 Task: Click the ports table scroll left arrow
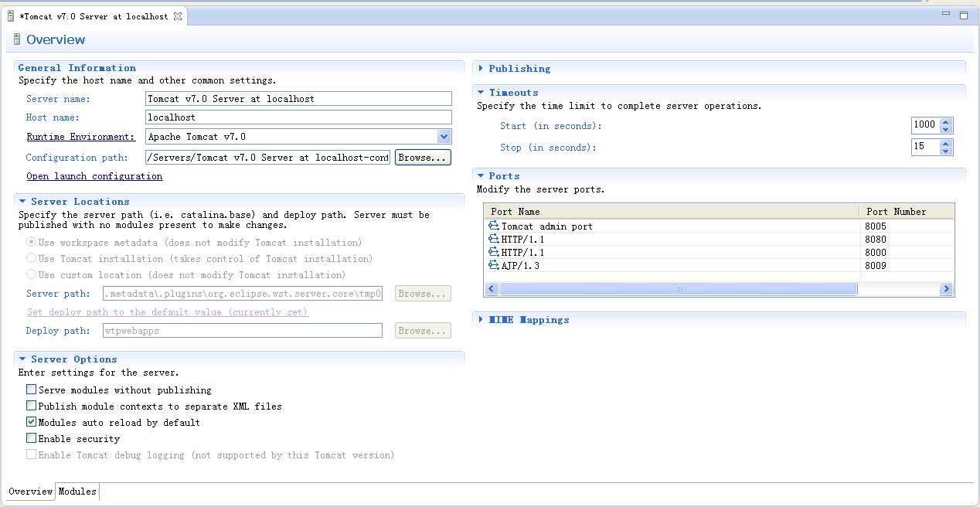coord(492,289)
